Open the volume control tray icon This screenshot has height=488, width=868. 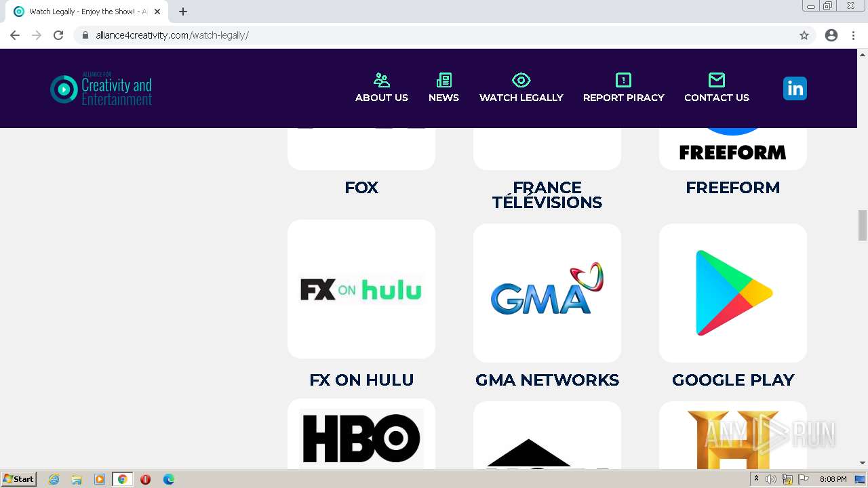[x=771, y=479]
